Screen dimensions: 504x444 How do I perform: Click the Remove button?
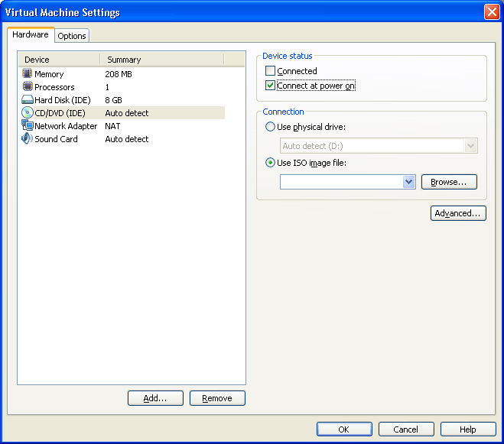[x=217, y=398]
